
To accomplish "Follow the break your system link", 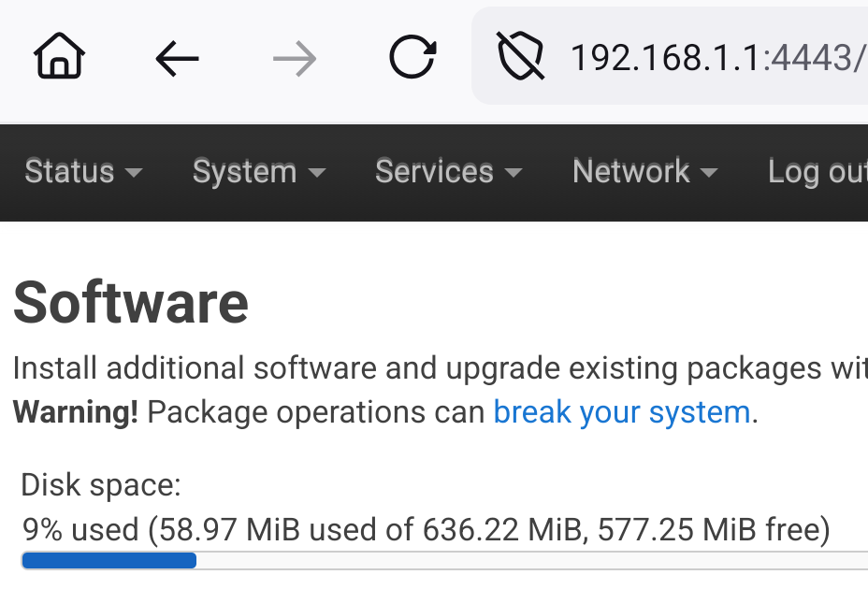I will [621, 411].
